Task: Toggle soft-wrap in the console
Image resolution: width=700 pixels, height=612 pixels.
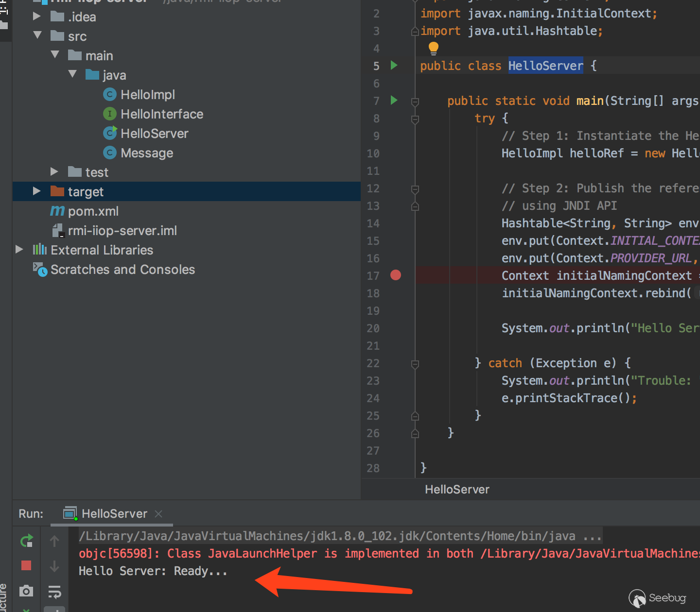Action: [54, 592]
